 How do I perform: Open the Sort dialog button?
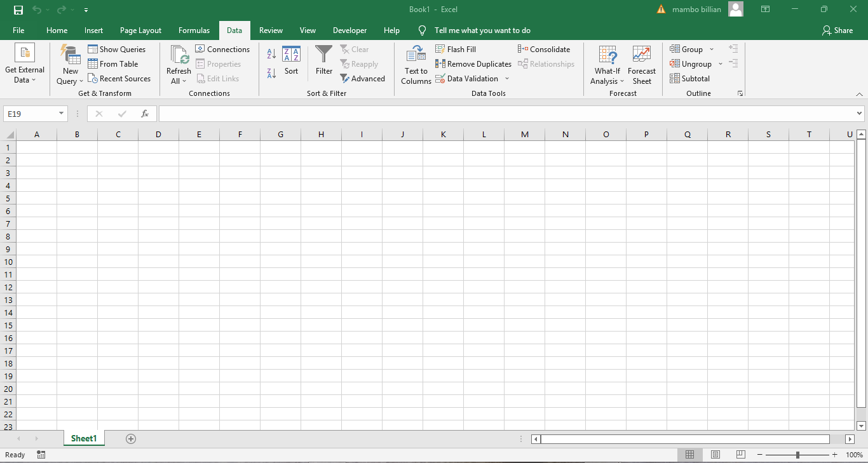[291, 61]
